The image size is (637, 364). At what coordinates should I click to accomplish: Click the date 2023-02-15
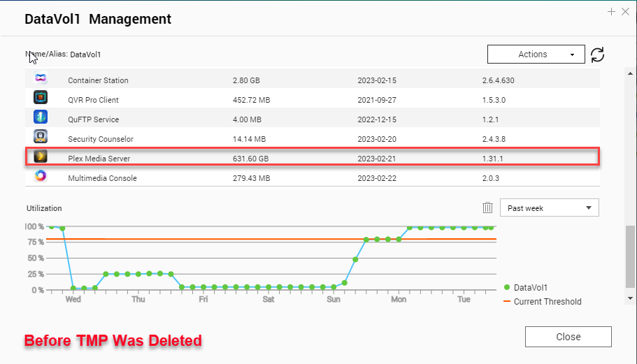coord(377,80)
